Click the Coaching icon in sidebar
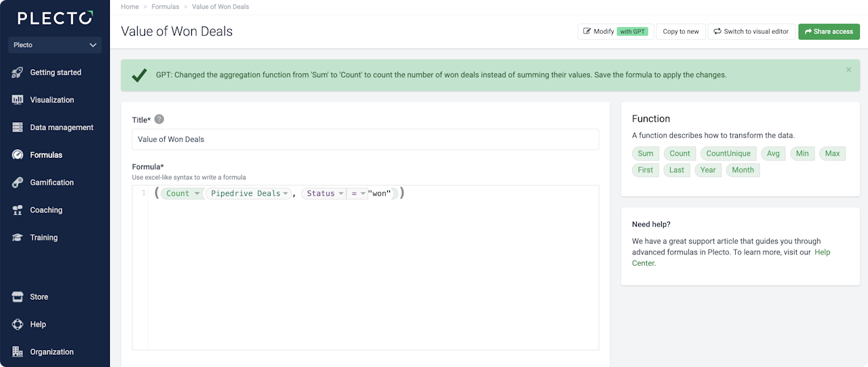This screenshot has height=367, width=868. tap(18, 210)
